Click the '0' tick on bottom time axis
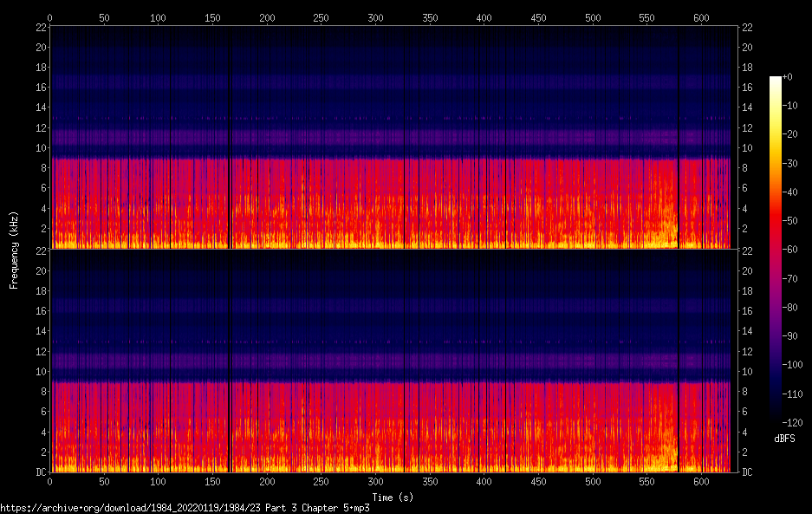Viewport: 812px width, 514px height. pos(49,481)
